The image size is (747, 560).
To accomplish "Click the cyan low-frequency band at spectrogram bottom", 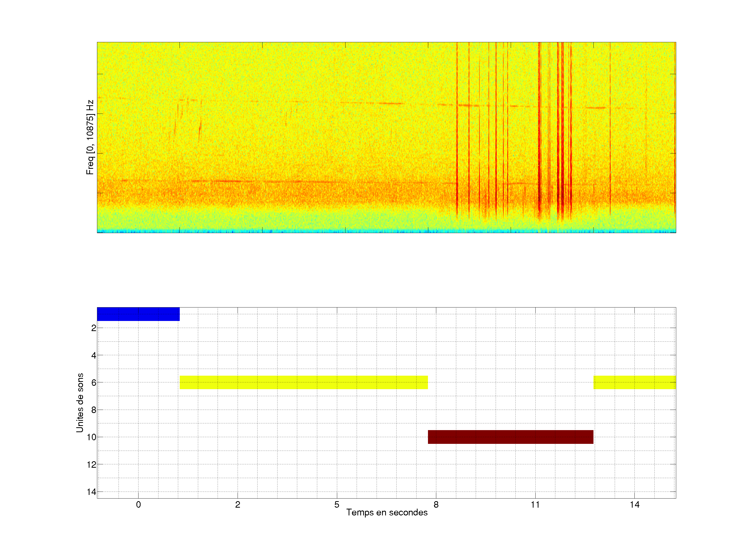I will click(386, 231).
